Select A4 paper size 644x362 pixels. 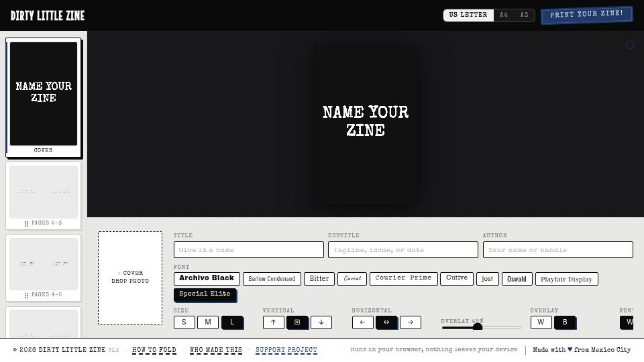tap(504, 15)
